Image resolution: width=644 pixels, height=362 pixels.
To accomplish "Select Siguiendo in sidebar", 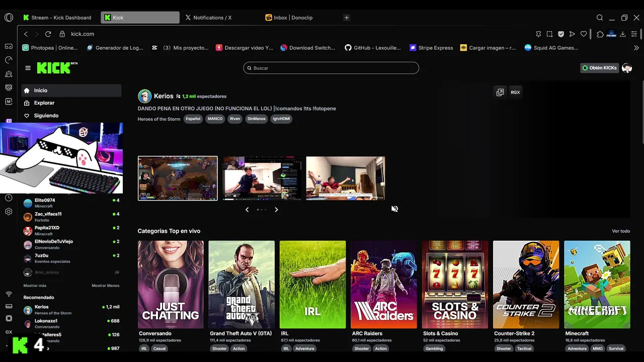I will [x=71, y=116].
